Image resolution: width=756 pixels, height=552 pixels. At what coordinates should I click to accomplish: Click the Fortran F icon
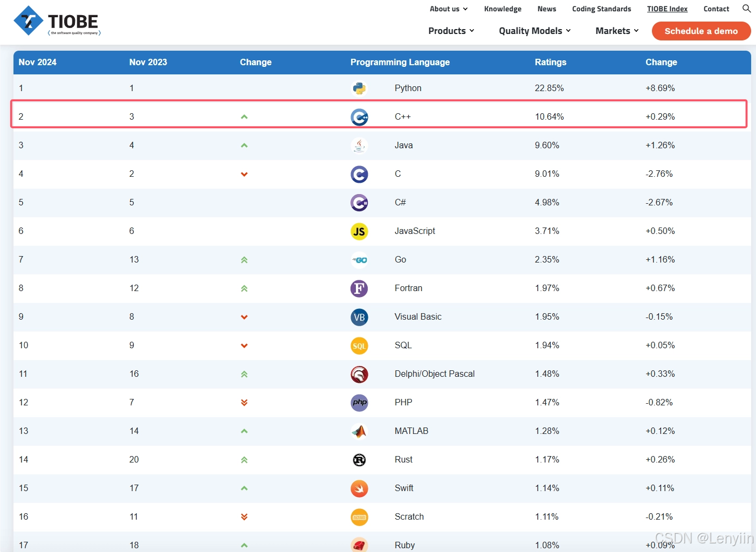pos(359,288)
